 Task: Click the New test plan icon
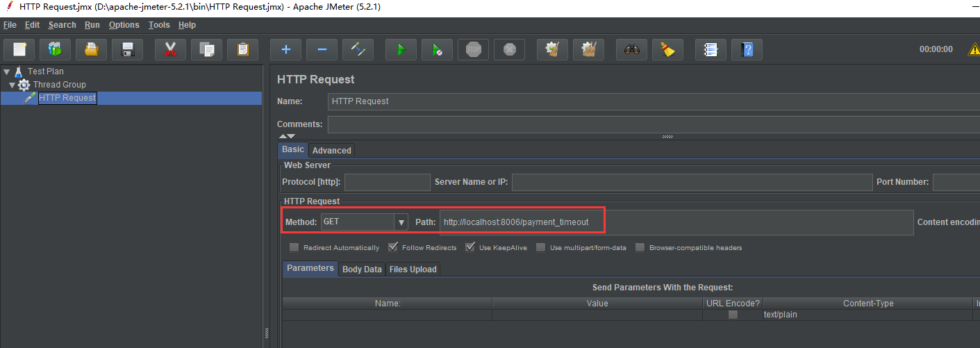click(x=19, y=49)
